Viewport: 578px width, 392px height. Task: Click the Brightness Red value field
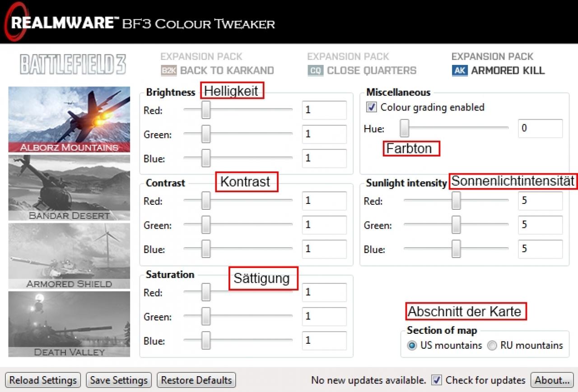pyautogui.click(x=324, y=110)
